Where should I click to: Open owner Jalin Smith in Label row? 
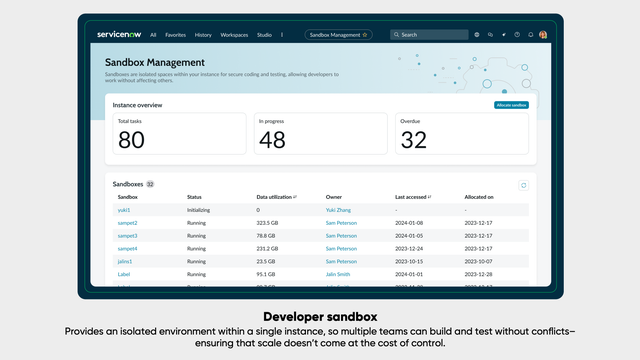click(338, 274)
